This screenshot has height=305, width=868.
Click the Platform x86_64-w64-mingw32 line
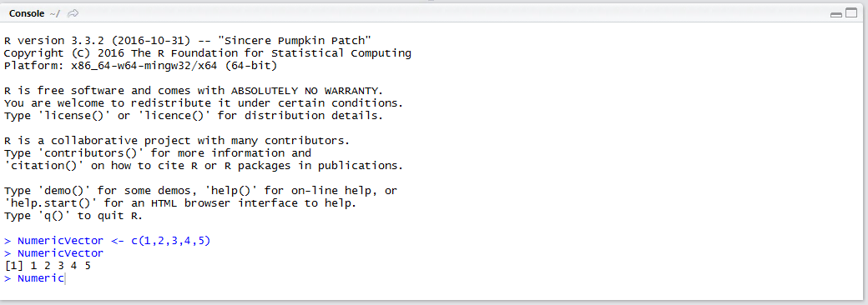[x=140, y=66]
